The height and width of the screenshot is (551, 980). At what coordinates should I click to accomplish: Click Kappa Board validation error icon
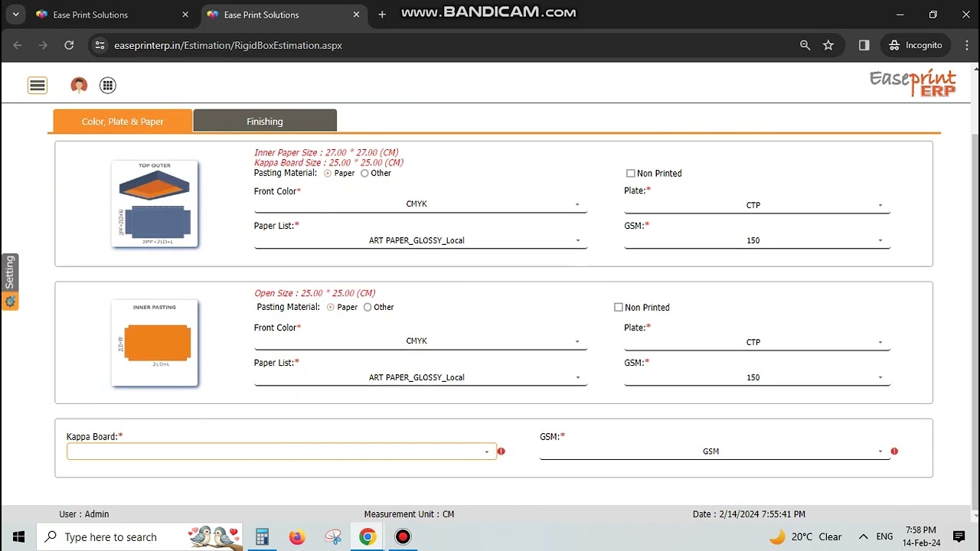501,452
